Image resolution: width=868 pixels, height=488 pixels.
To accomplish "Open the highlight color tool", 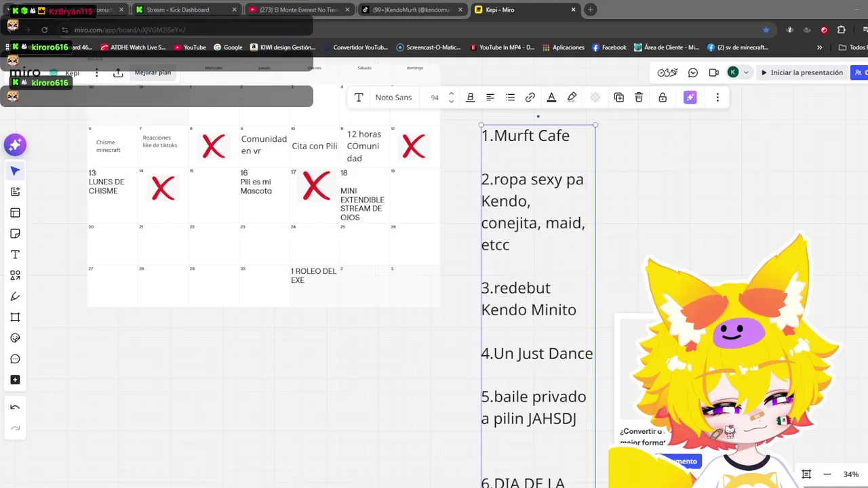I will 572,98.
